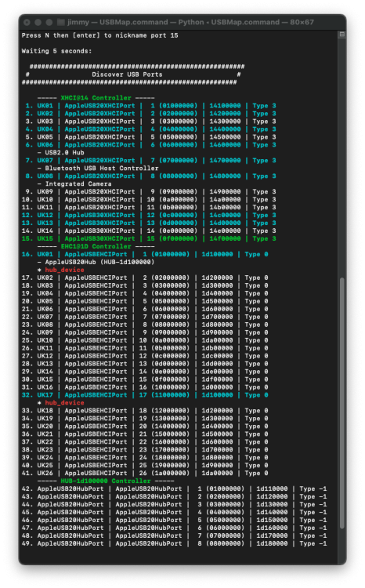Select row 24 UK09 AppleUSBEHCIPort
Image resolution: width=365 pixels, height=588 pixels.
pos(145,332)
